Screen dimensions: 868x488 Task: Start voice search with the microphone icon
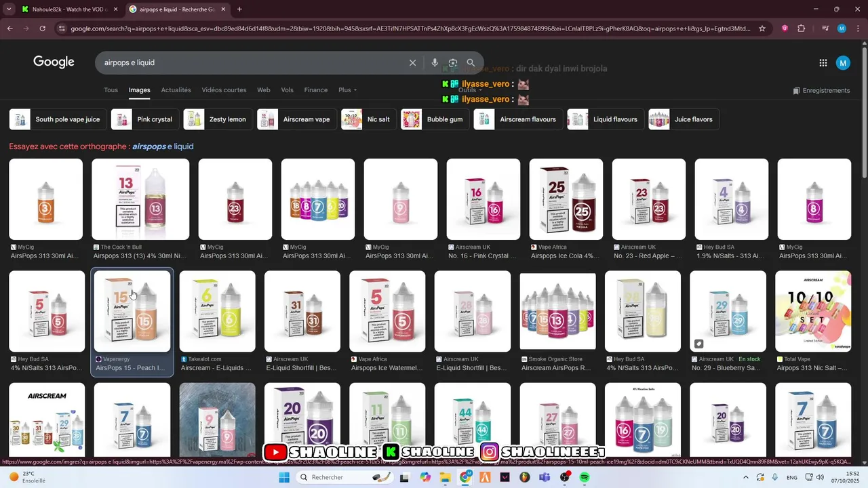435,62
